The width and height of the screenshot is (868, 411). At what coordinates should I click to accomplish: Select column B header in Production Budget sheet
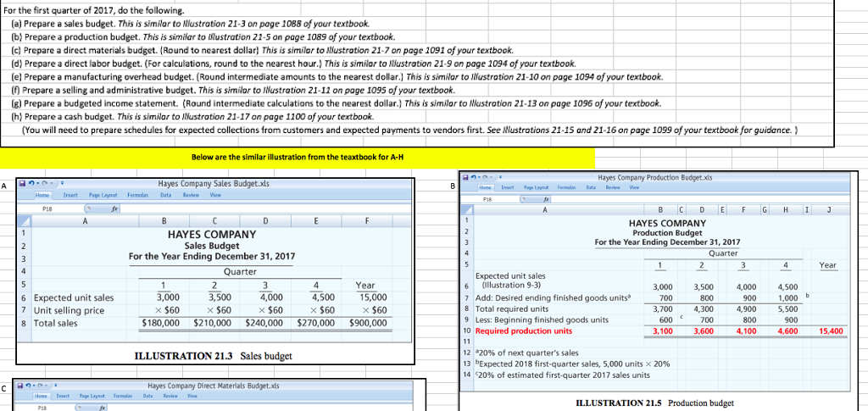pos(660,209)
